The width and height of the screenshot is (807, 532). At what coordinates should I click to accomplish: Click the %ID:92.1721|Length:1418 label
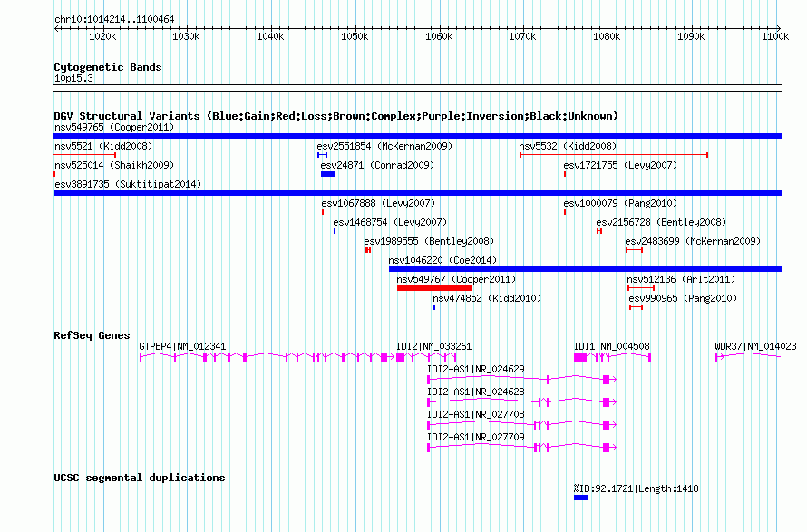point(637,488)
